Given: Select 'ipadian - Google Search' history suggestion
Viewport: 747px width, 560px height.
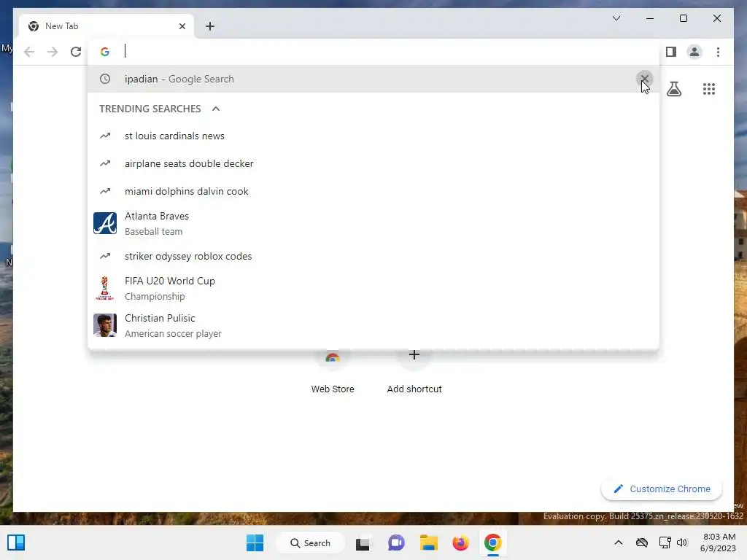Looking at the screenshot, I should pos(373,79).
